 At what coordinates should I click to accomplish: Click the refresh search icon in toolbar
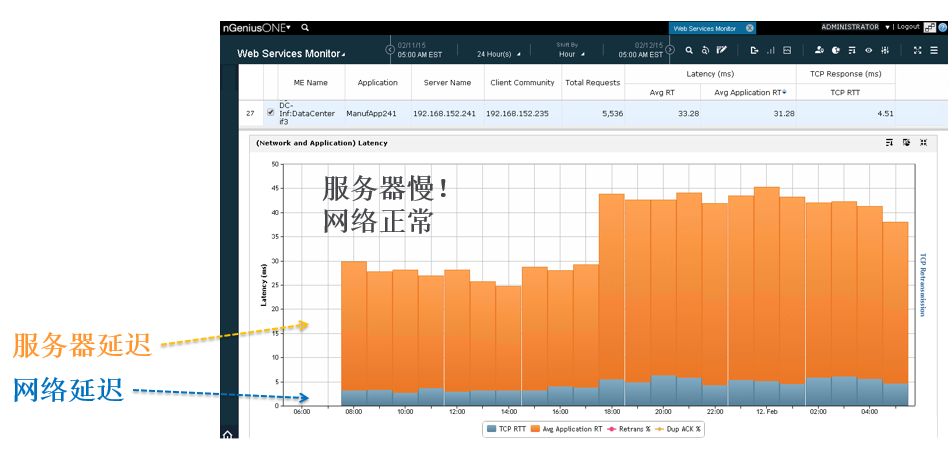pyautogui.click(x=705, y=51)
